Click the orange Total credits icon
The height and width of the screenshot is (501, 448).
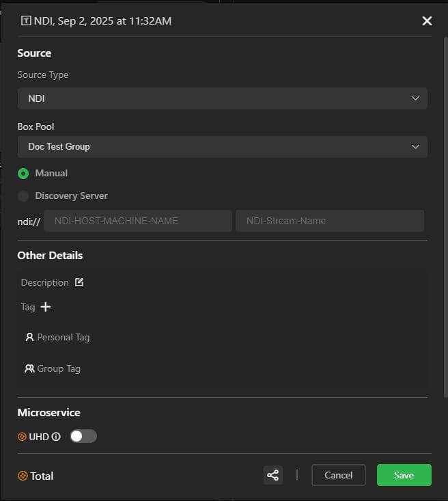(23, 476)
